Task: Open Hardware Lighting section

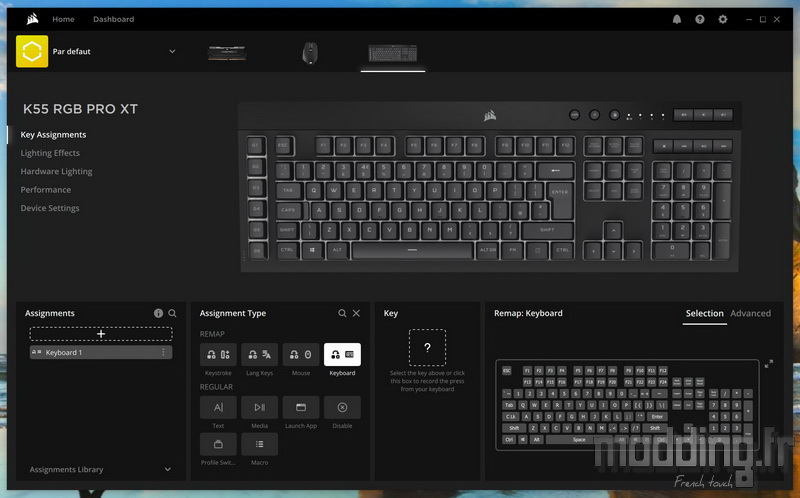Action: (56, 171)
